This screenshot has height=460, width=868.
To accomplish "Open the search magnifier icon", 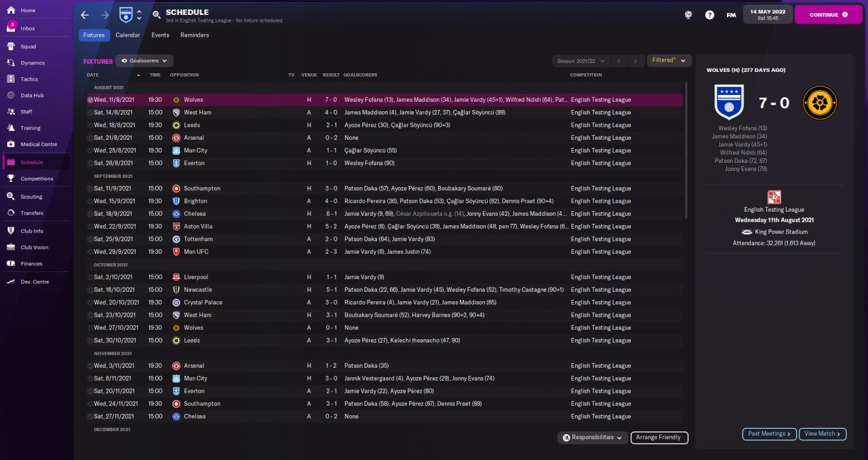I will pos(157,14).
